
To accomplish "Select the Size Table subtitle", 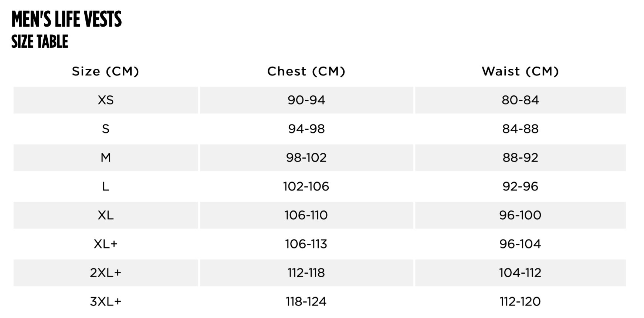I will click(x=40, y=41).
